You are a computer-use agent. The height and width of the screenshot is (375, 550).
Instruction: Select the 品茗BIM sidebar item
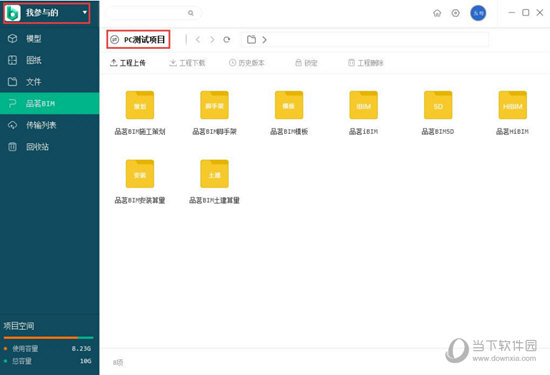point(49,103)
